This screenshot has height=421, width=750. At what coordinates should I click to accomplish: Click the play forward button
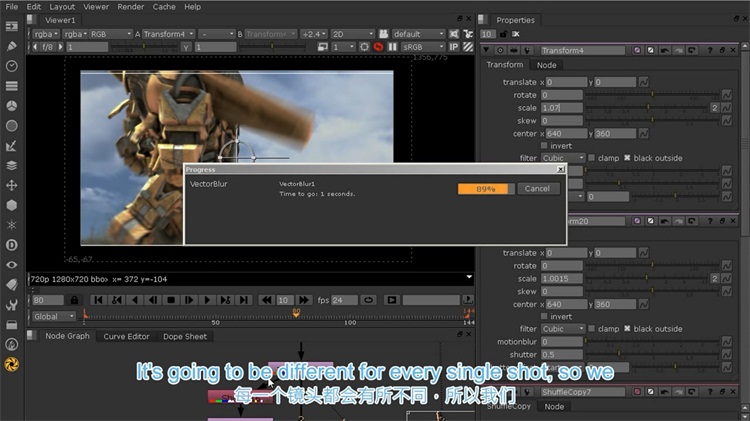click(x=207, y=300)
